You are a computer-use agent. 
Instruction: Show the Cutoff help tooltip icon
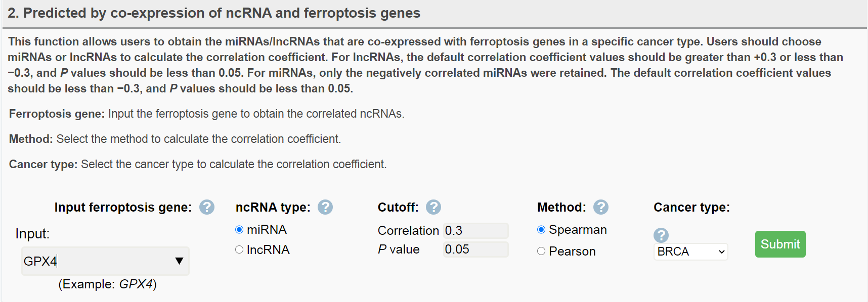(433, 207)
